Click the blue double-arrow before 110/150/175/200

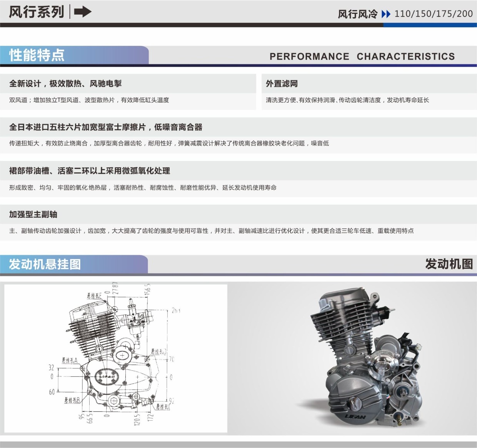click(x=385, y=14)
